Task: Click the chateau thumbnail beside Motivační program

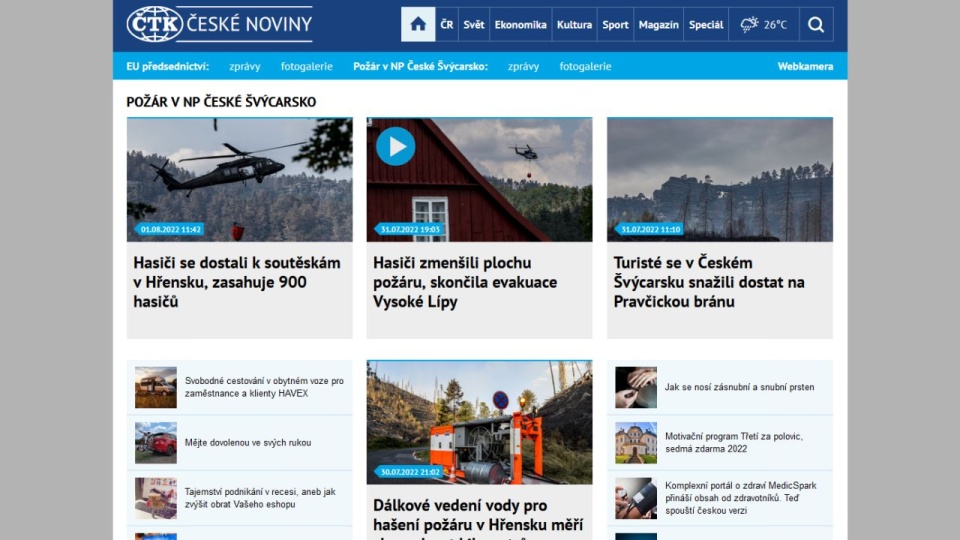Action: point(636,443)
